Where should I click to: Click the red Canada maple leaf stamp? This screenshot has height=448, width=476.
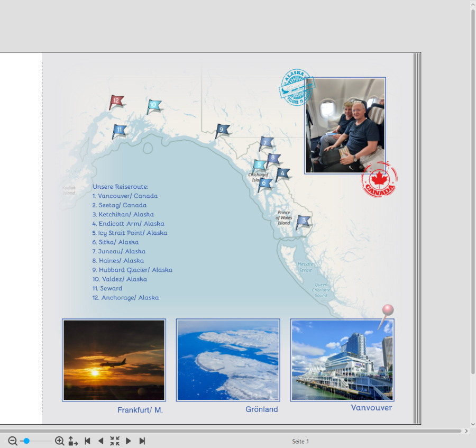(379, 180)
